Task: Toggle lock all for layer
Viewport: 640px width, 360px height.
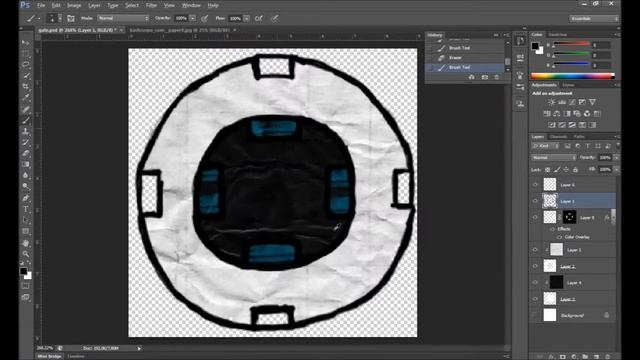Action: click(575, 169)
